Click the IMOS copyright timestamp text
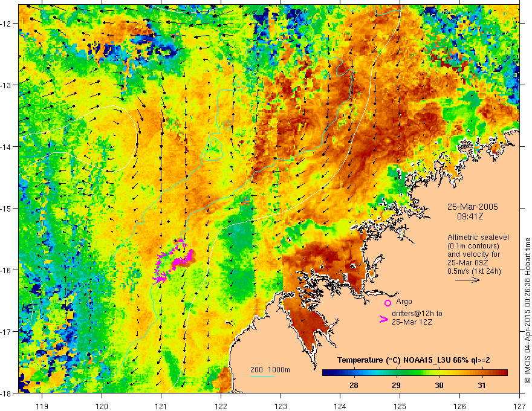Image resolution: width=532 pixels, height=411 pixels. (x=527, y=311)
